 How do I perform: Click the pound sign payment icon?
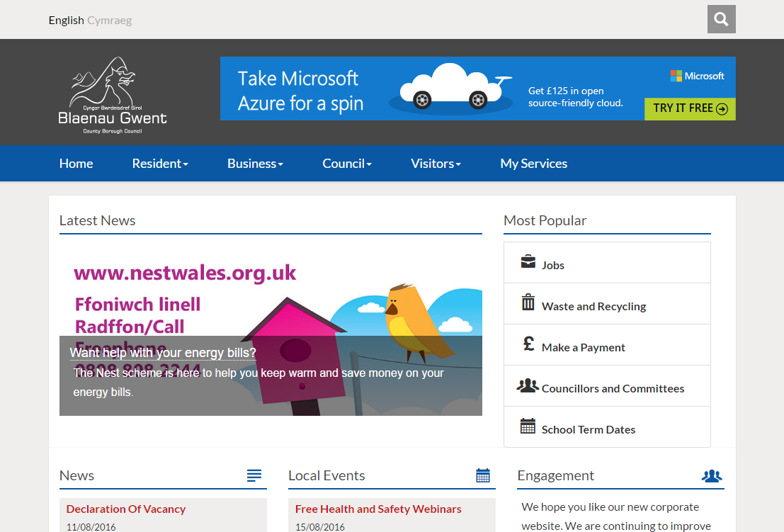tap(528, 344)
